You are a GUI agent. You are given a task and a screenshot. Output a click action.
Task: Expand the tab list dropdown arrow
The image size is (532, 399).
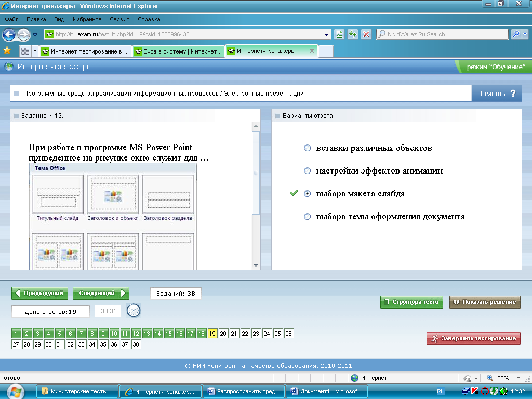click(x=35, y=51)
